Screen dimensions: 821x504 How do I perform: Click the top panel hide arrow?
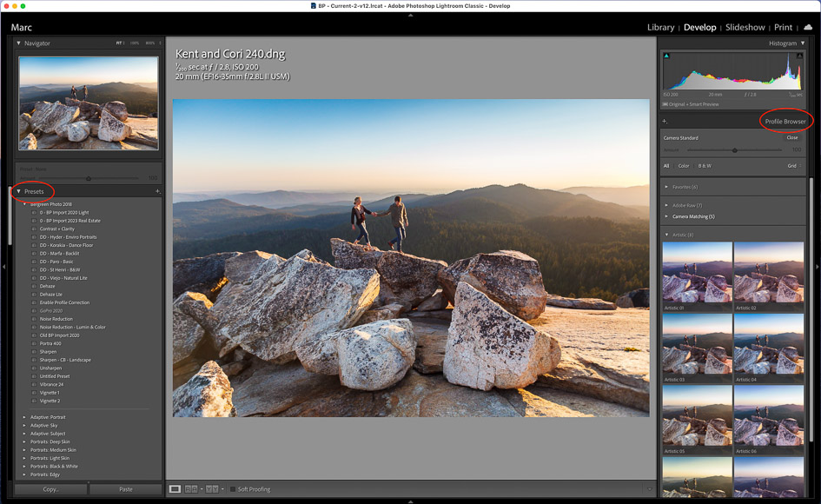[x=410, y=15]
